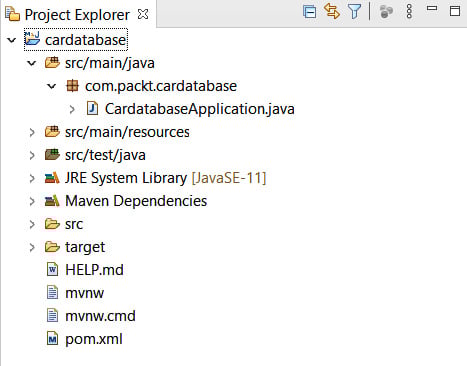Minimize the Project Explorer view
The image size is (467, 366).
432,8
